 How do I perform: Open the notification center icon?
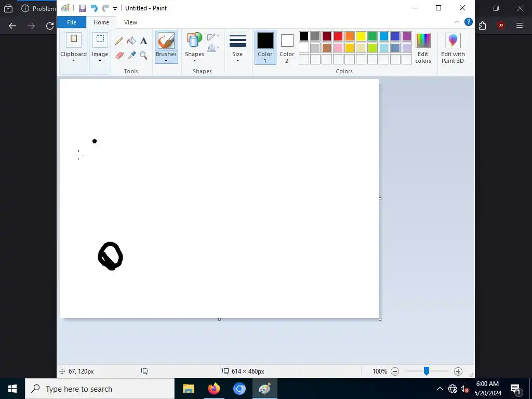[515, 389]
